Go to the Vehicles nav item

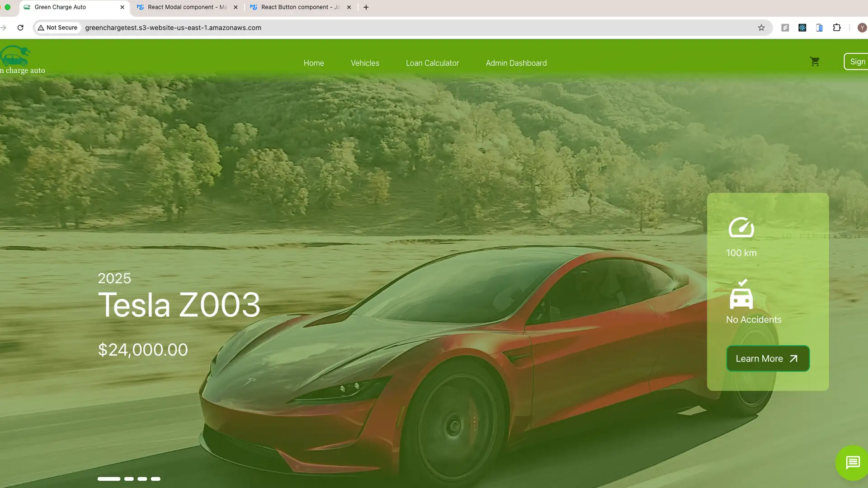(x=365, y=63)
